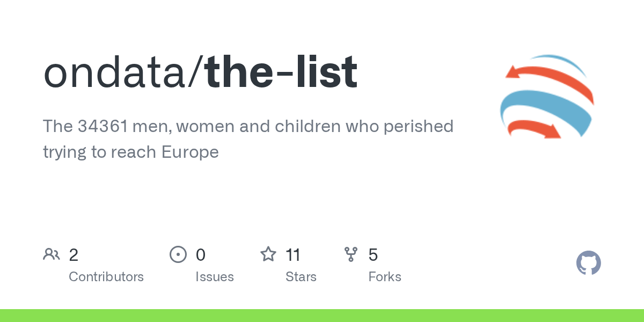Click the issues count 0
644x322 pixels.
[201, 255]
